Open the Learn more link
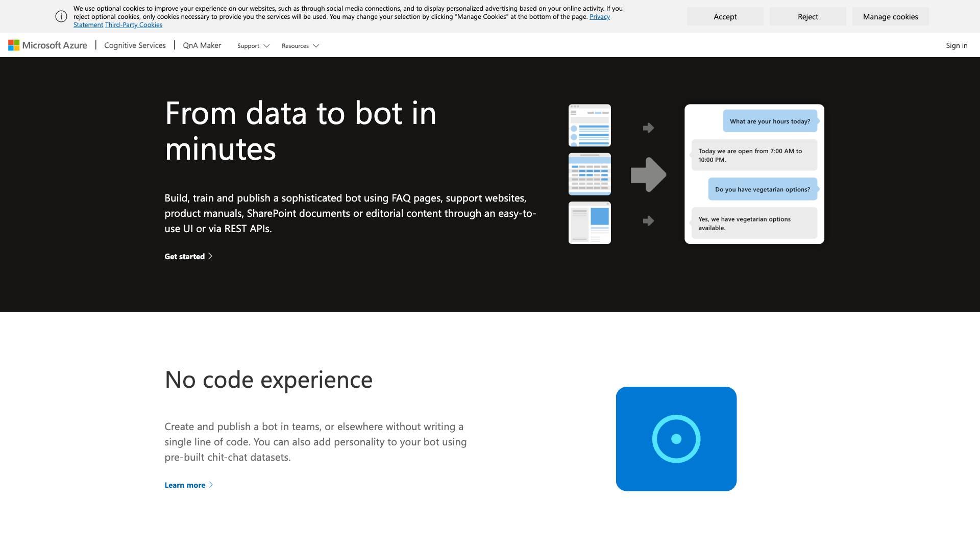Screen dimensions: 980x551 coord(188,485)
